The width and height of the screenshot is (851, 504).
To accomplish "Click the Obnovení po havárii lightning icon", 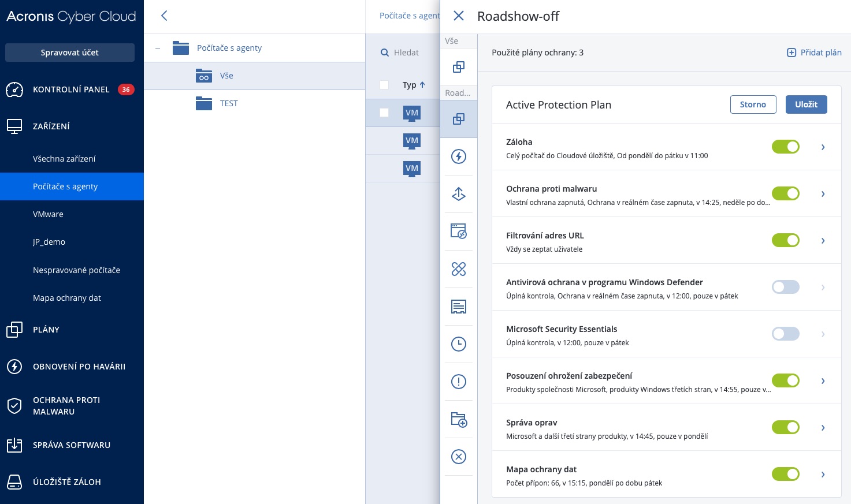I will (14, 367).
